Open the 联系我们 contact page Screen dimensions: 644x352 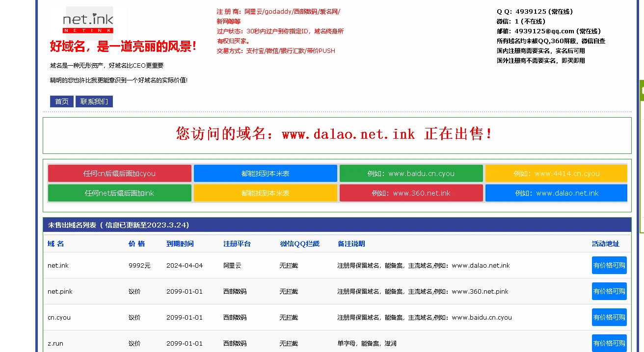(94, 101)
